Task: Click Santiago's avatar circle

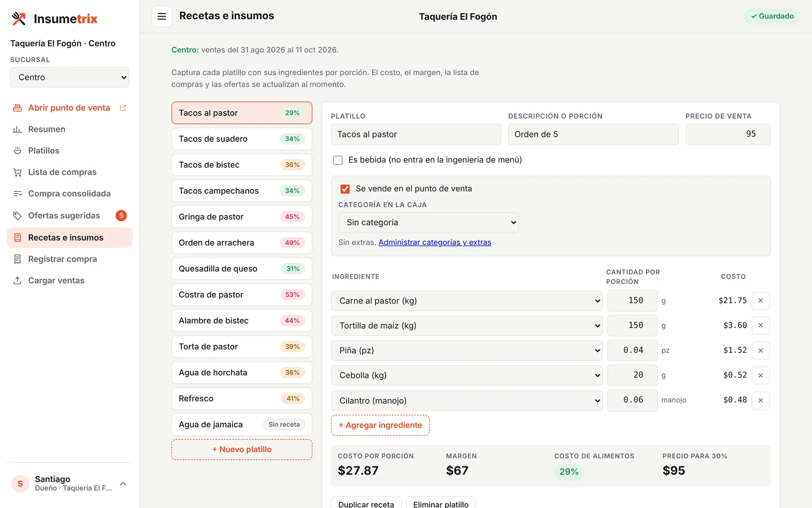Action: point(20,484)
